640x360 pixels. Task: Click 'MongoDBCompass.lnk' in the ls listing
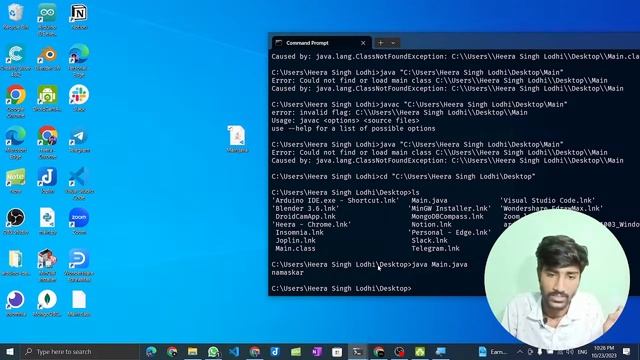tap(447, 216)
